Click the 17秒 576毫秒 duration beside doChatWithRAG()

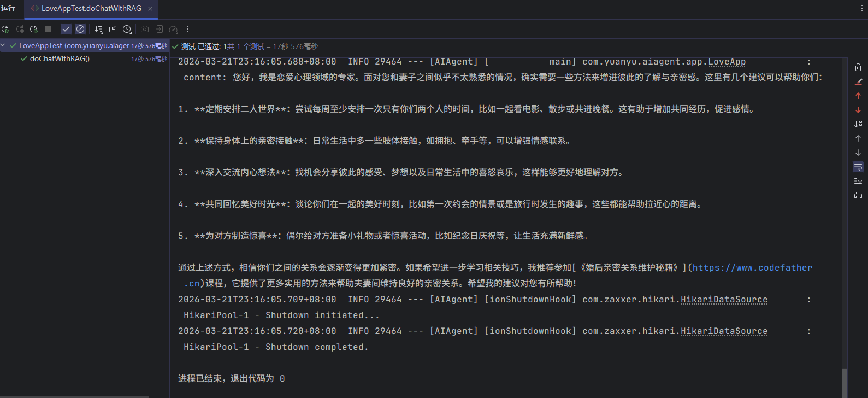click(149, 59)
